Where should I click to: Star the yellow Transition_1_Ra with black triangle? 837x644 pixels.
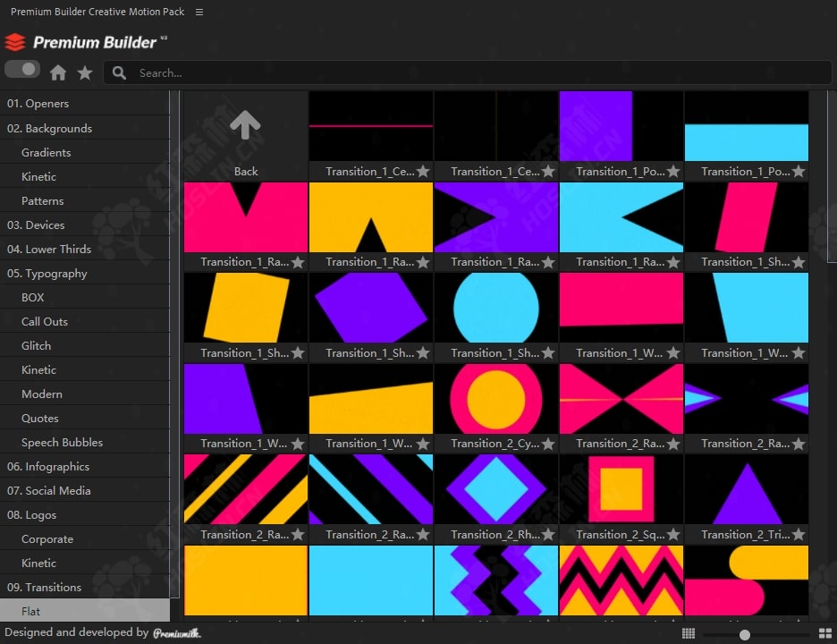click(x=423, y=262)
